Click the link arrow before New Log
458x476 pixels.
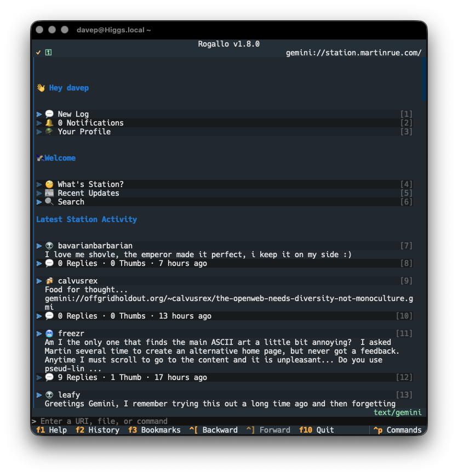click(x=39, y=114)
